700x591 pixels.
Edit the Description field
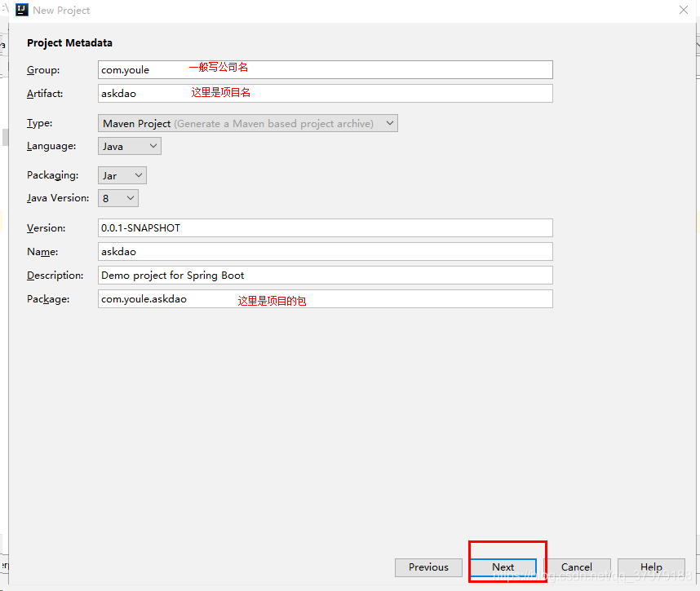coord(325,276)
